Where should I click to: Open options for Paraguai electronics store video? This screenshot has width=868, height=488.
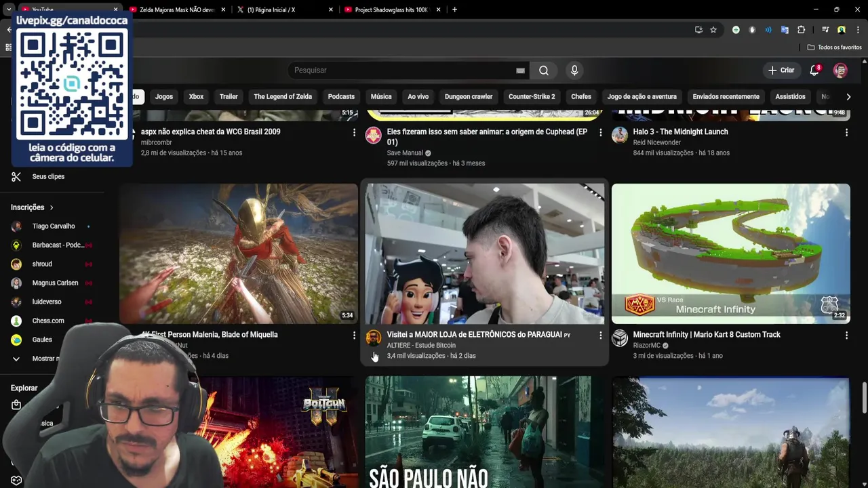click(600, 335)
